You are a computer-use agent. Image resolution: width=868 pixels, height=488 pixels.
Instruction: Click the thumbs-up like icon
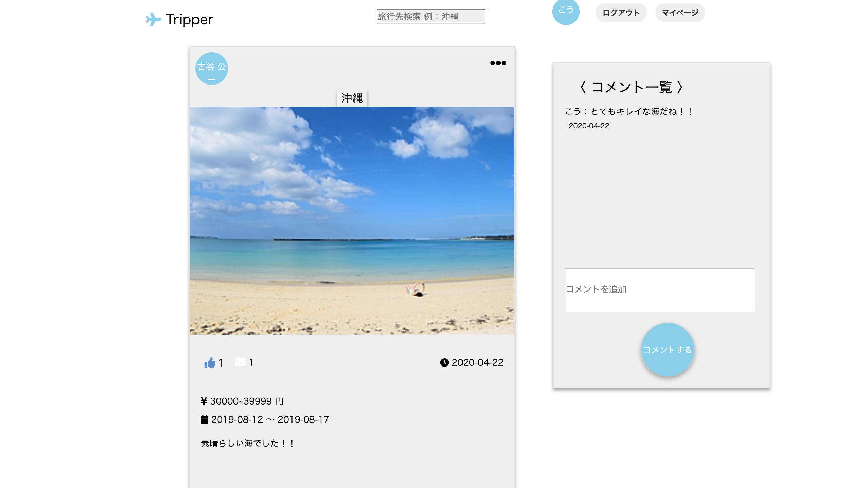click(x=210, y=362)
